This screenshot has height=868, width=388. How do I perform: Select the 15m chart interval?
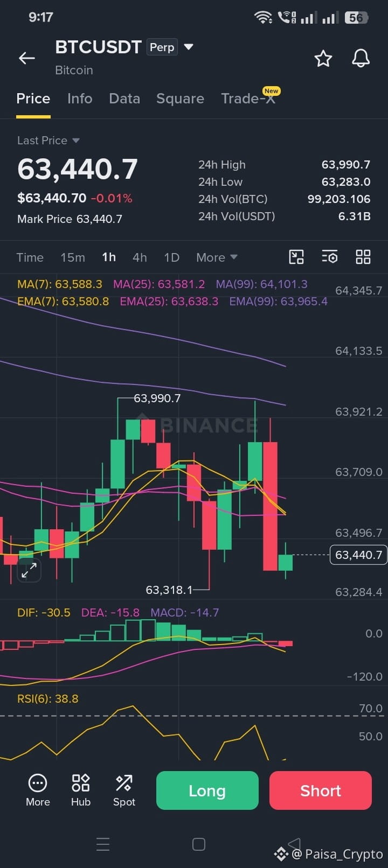click(x=73, y=257)
